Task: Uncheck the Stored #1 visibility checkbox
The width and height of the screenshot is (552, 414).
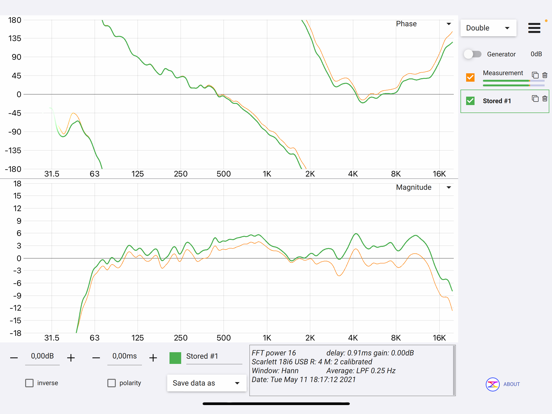Action: pos(470,101)
